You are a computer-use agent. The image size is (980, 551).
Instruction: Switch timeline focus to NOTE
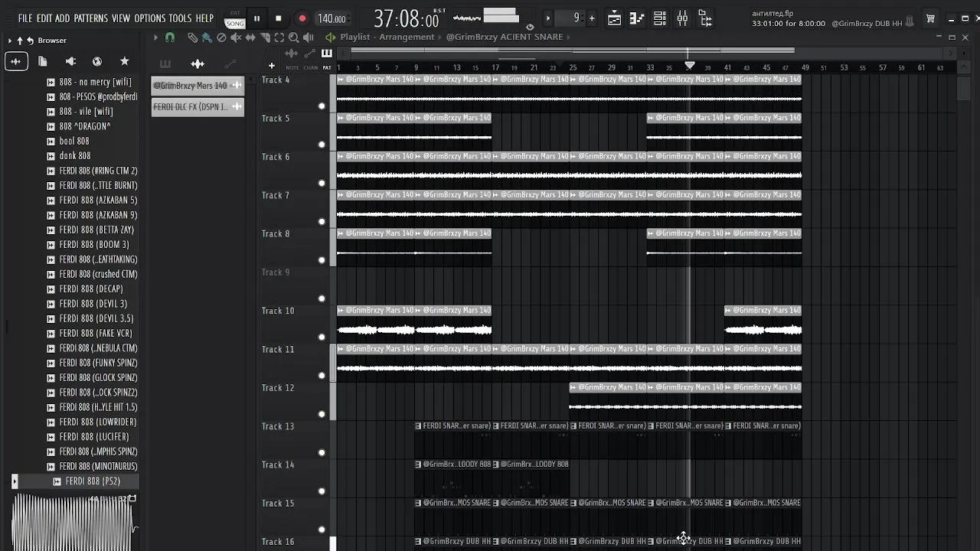(x=291, y=67)
